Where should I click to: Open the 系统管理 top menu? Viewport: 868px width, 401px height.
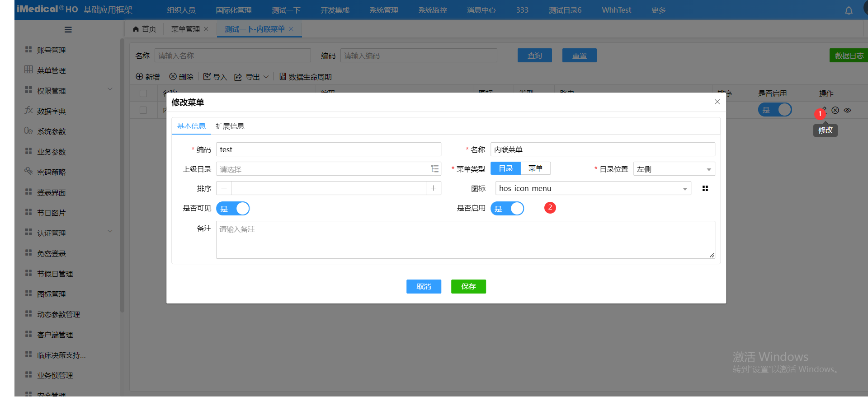click(x=383, y=10)
